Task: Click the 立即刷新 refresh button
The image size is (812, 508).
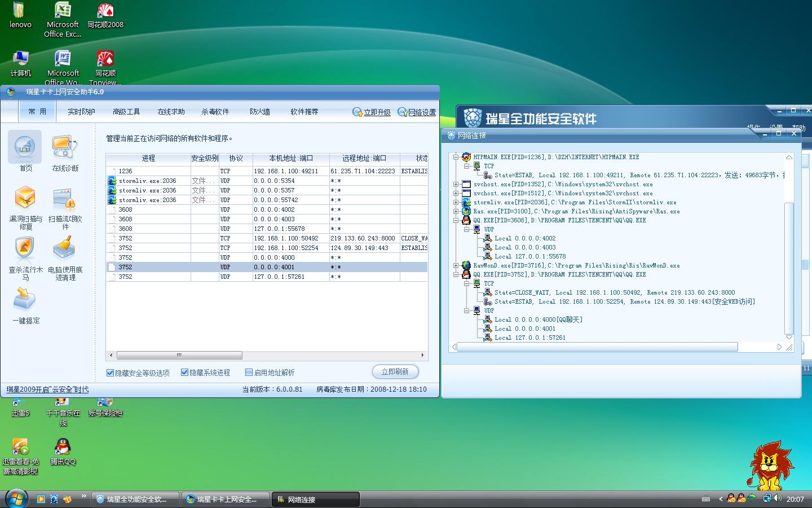Action: tap(395, 372)
